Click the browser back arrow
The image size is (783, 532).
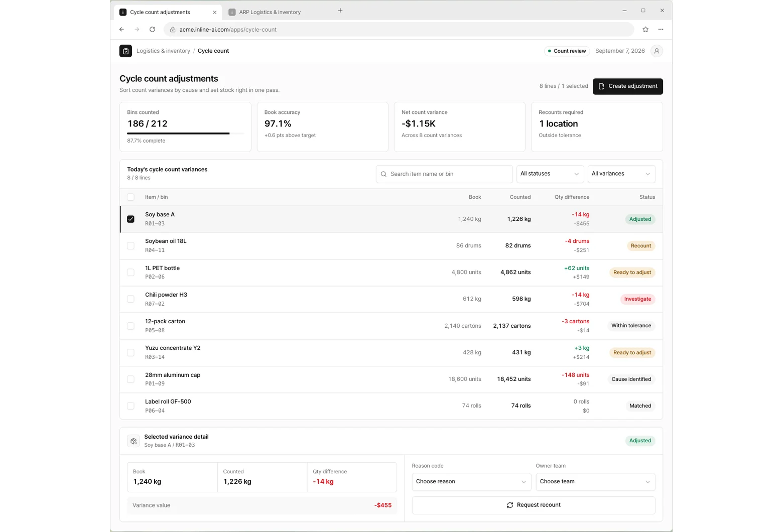click(121, 30)
